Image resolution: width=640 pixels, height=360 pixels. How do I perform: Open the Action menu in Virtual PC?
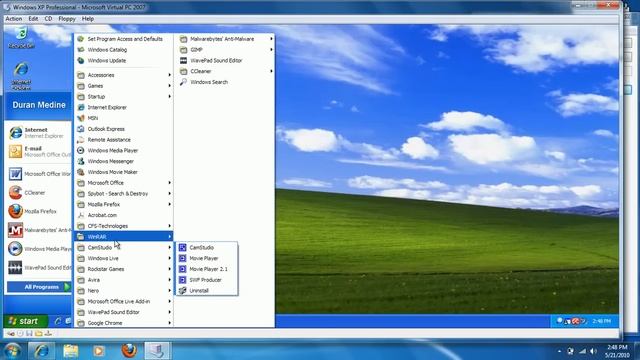[x=13, y=19]
